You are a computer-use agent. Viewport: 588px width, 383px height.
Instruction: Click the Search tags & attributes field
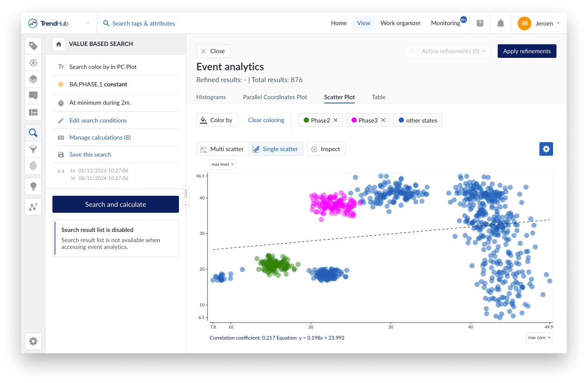coord(144,23)
